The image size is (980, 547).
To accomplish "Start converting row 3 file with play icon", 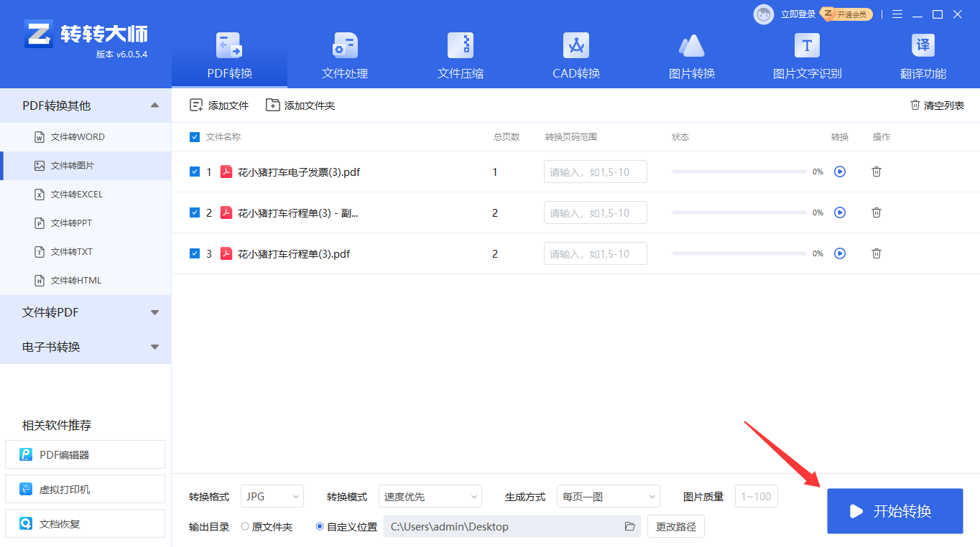I will 840,253.
